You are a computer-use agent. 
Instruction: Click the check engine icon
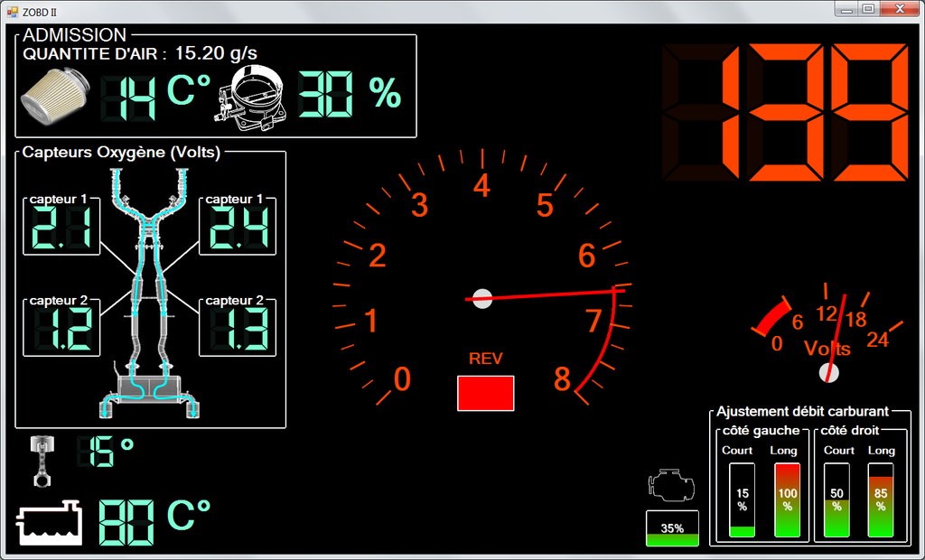click(x=670, y=486)
